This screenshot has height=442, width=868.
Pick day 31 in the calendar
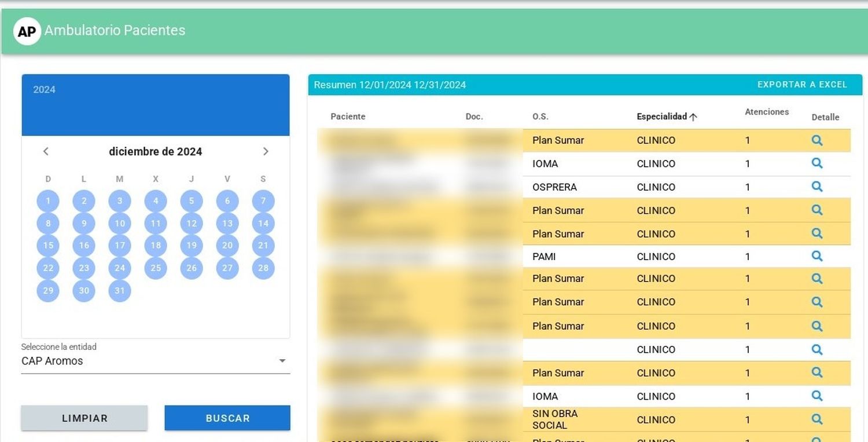[x=120, y=291]
